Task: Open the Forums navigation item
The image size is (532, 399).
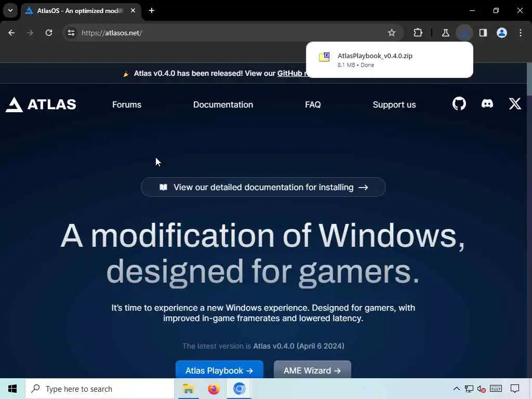Action: 127,104
